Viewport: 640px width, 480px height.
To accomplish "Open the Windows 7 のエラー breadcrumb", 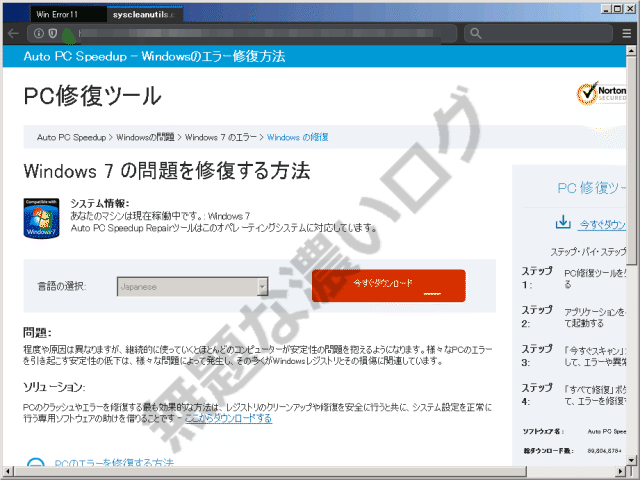I will pos(221,138).
